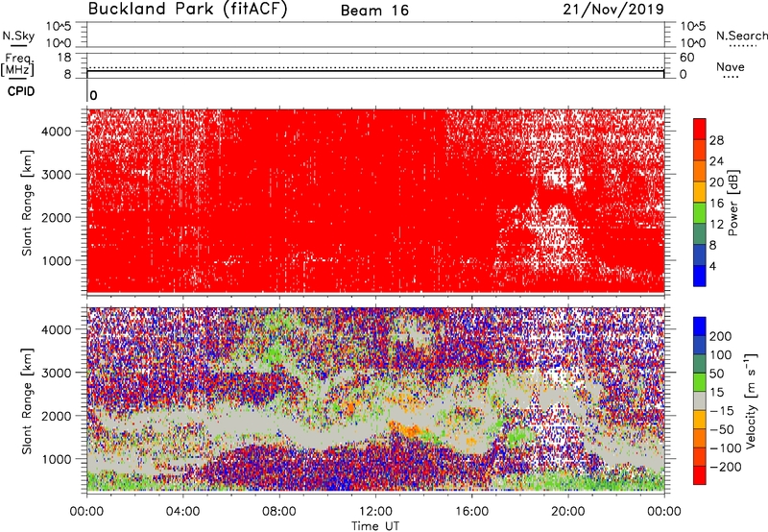Click the frequency line in the Freq panel

(x=375, y=71)
